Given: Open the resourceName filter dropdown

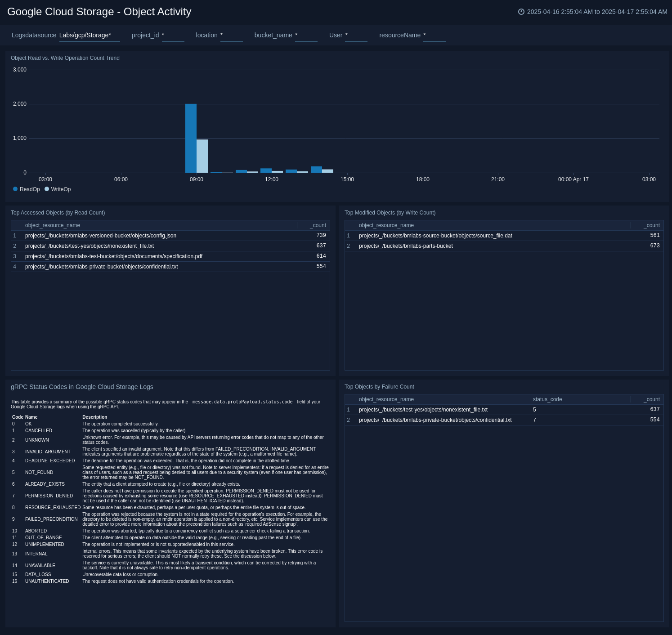Looking at the screenshot, I should tap(434, 35).
